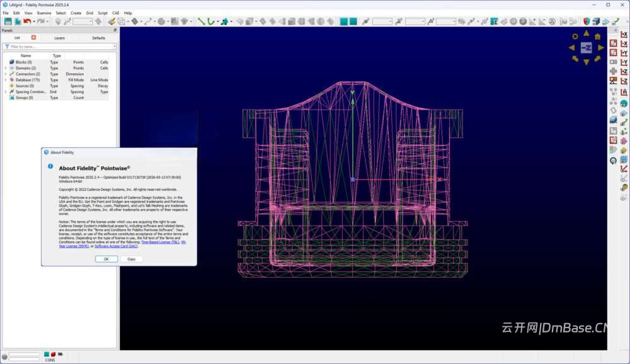Expand the Database (175) tree row
Image resolution: width=630 pixels, height=364 pixels.
(x=6, y=80)
